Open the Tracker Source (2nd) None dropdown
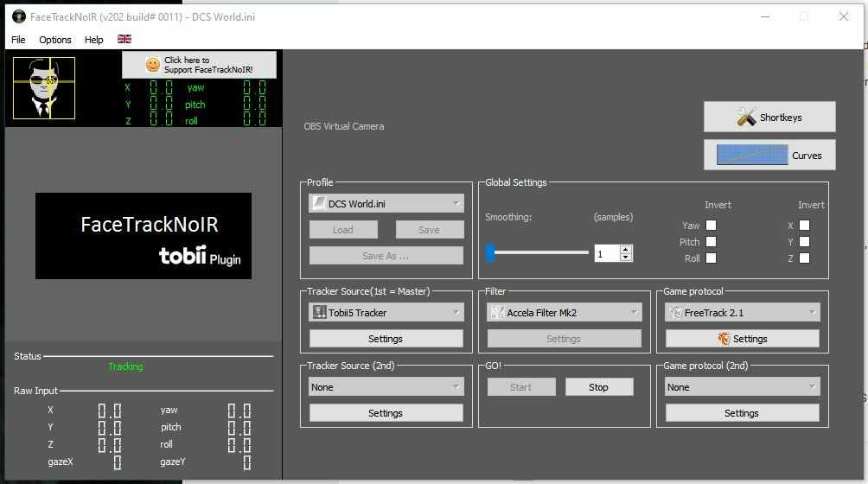 coord(386,386)
